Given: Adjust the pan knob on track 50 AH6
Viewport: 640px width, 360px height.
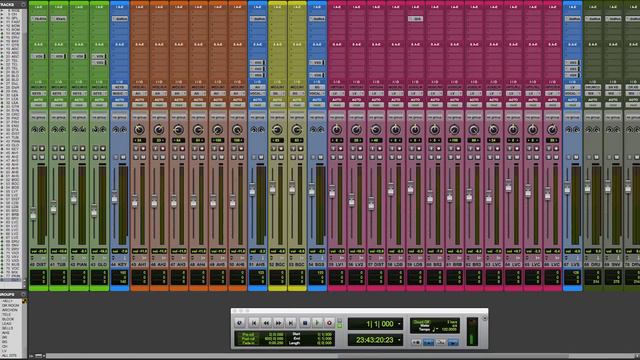Looking at the screenshot, I should (237, 130).
